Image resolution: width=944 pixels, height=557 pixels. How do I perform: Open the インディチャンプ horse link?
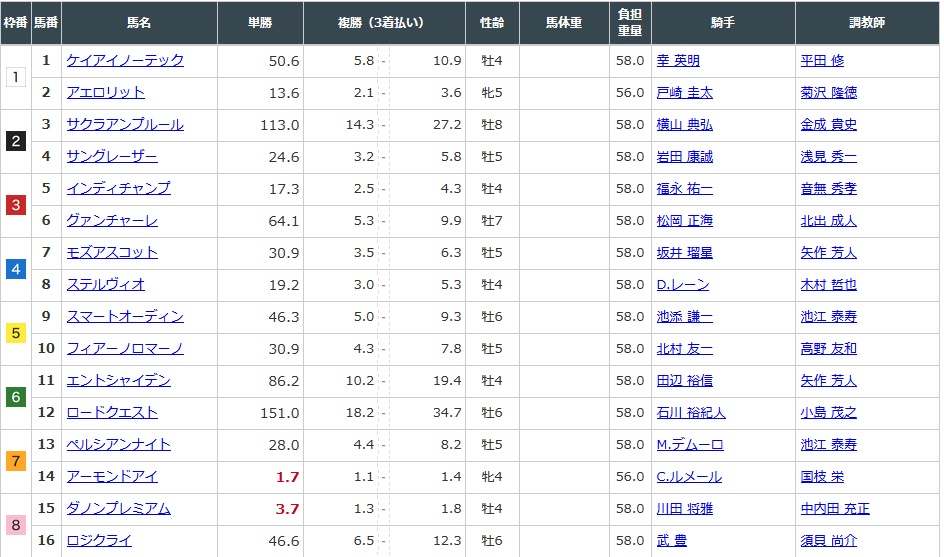(x=118, y=188)
